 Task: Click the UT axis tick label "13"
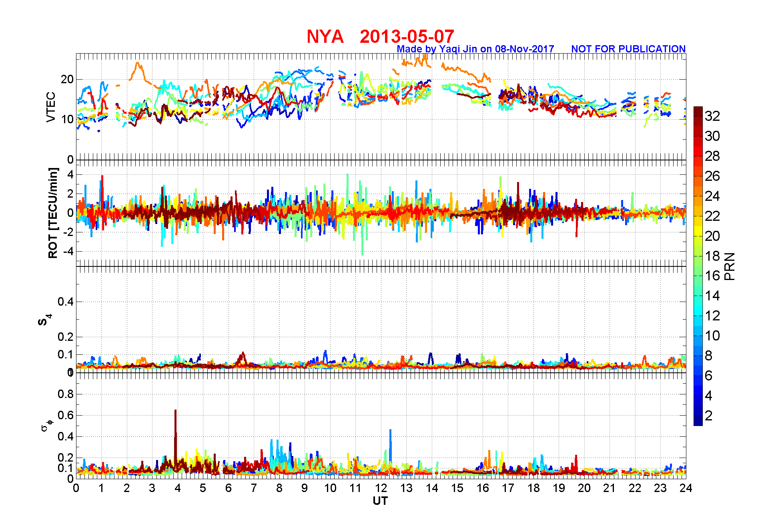[x=406, y=488]
